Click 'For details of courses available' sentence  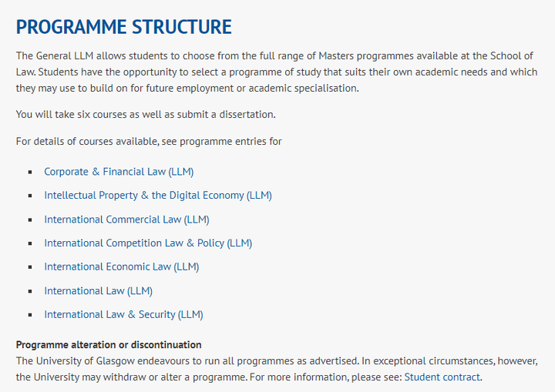149,142
